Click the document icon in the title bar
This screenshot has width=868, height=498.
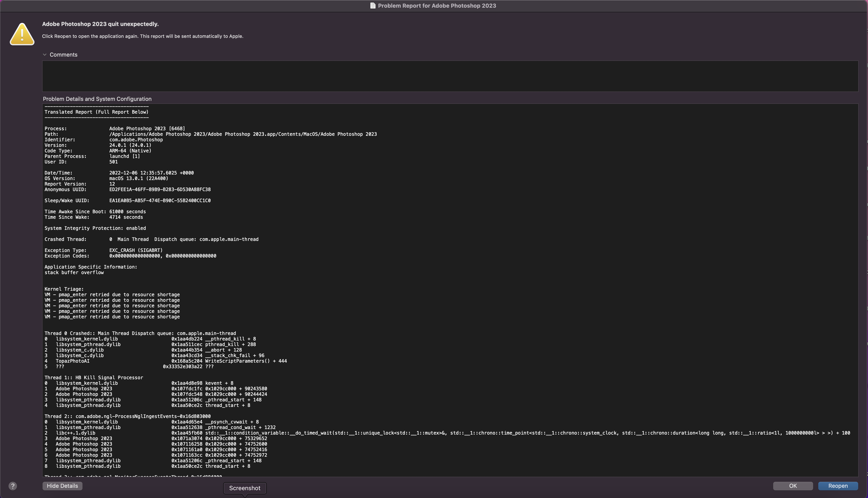373,6
